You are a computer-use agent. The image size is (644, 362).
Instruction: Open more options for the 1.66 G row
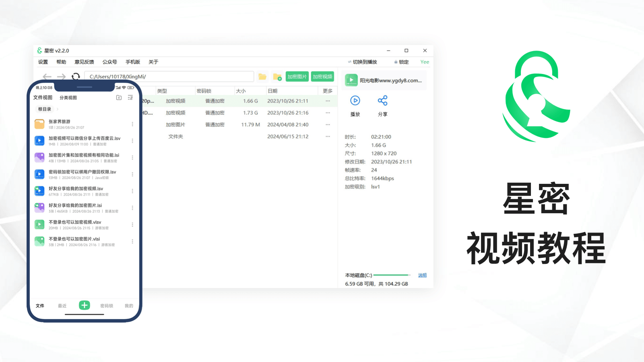coord(328,101)
